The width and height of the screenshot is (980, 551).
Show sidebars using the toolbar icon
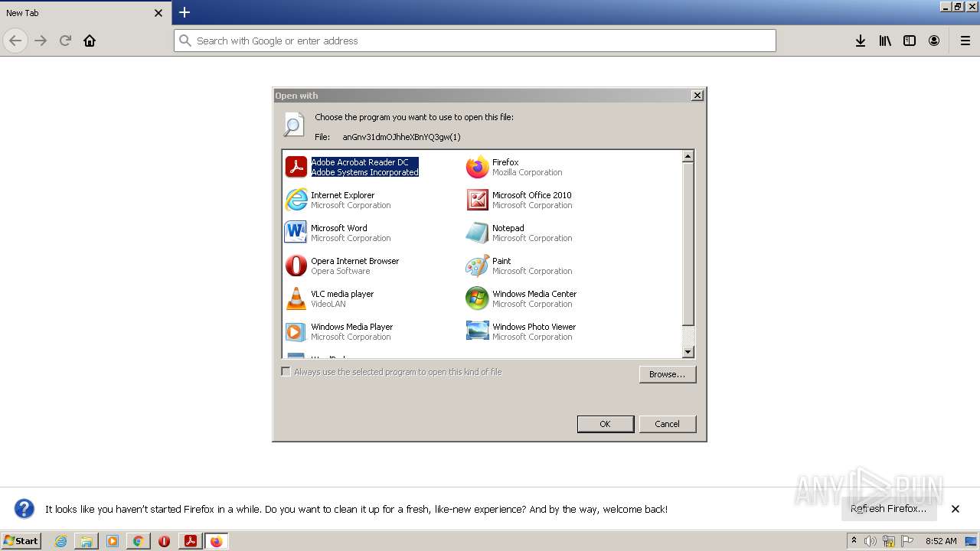[x=910, y=41]
